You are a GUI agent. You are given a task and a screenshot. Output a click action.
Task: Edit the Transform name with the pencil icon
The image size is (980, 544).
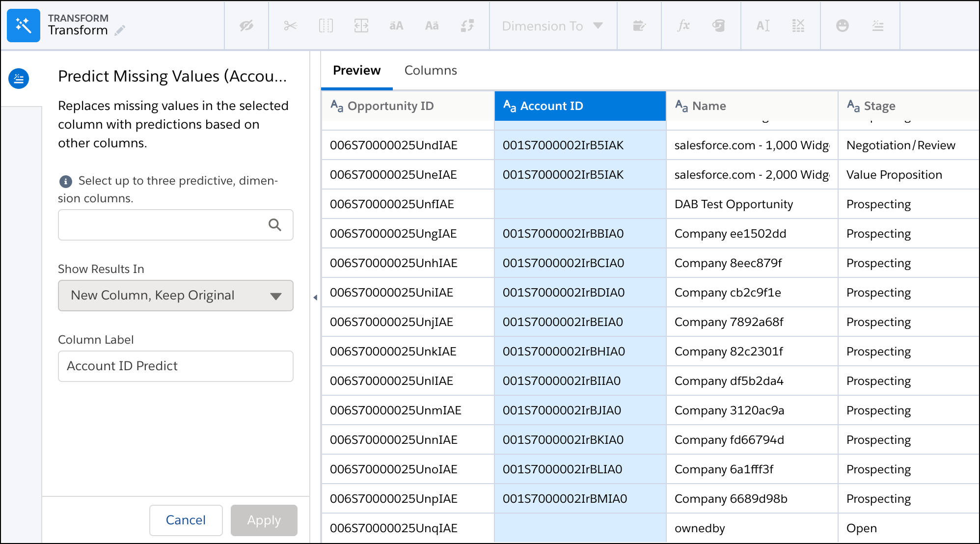[119, 30]
